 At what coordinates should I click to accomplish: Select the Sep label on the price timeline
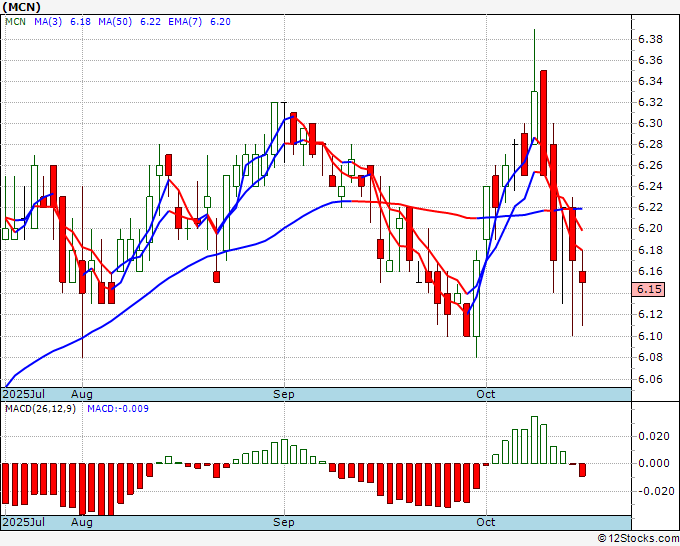tap(284, 394)
